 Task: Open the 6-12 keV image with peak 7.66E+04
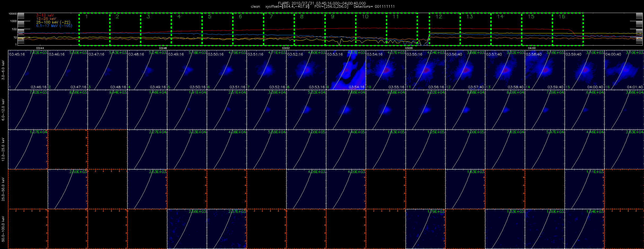click(x=346, y=110)
